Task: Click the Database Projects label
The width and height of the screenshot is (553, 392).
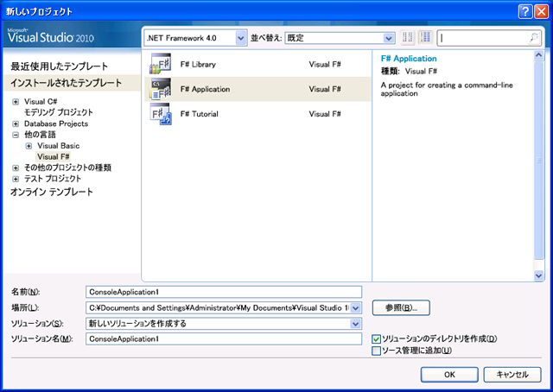Action: coord(56,123)
